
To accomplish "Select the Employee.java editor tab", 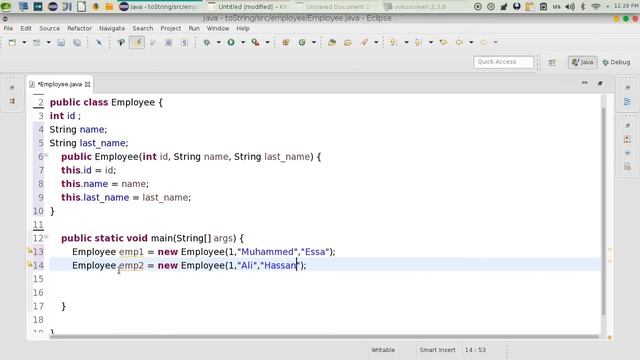I will (x=60, y=84).
